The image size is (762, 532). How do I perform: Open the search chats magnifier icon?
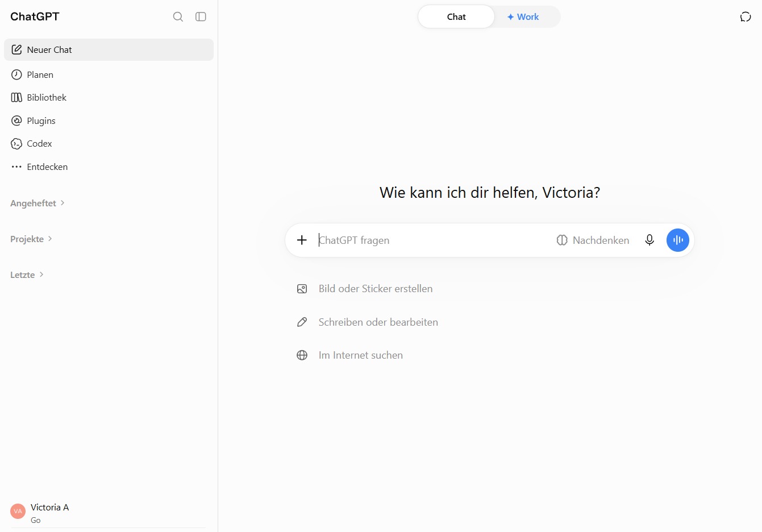(x=178, y=16)
